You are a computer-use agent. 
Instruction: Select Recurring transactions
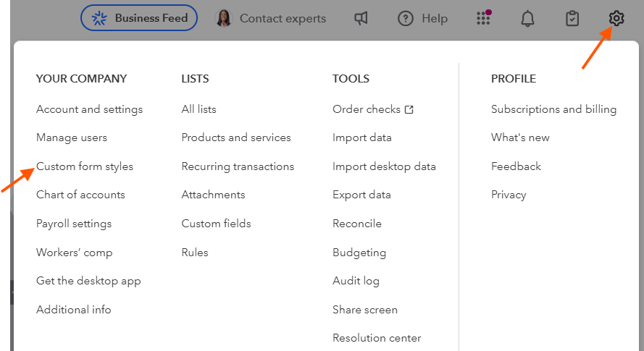(x=238, y=166)
